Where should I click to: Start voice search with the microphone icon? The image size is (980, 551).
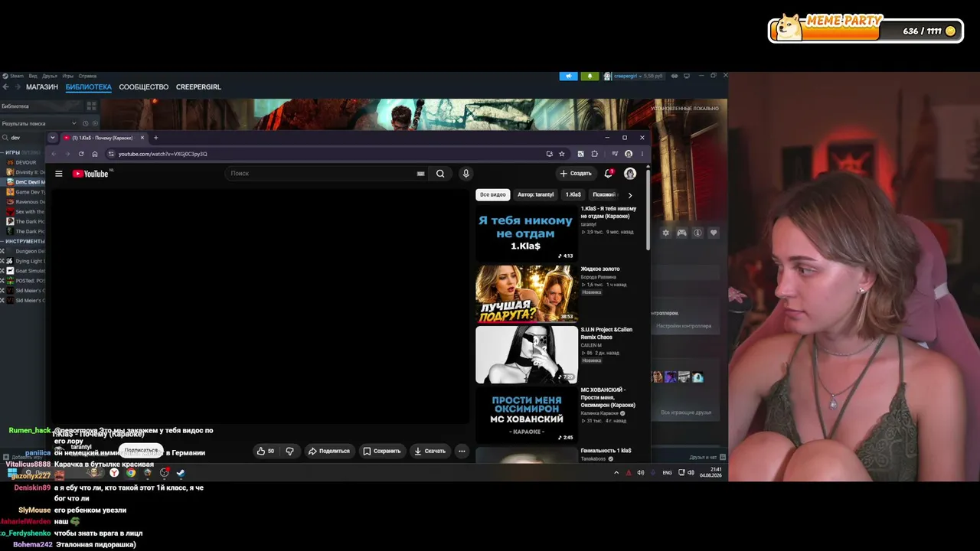click(x=465, y=174)
